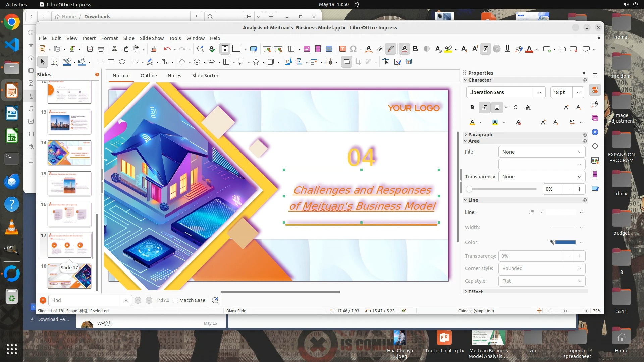
Task: Switch to the Slide Sorter tab
Action: (205, 76)
